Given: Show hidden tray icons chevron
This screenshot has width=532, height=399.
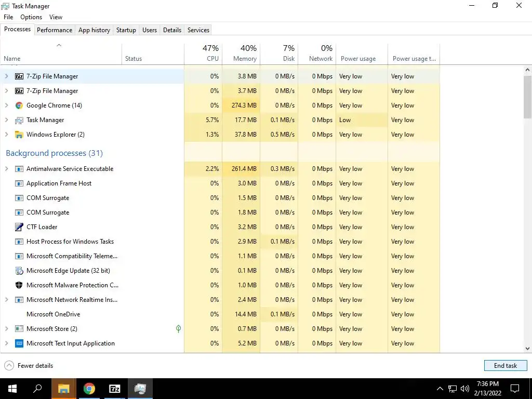Looking at the screenshot, I should point(440,389).
